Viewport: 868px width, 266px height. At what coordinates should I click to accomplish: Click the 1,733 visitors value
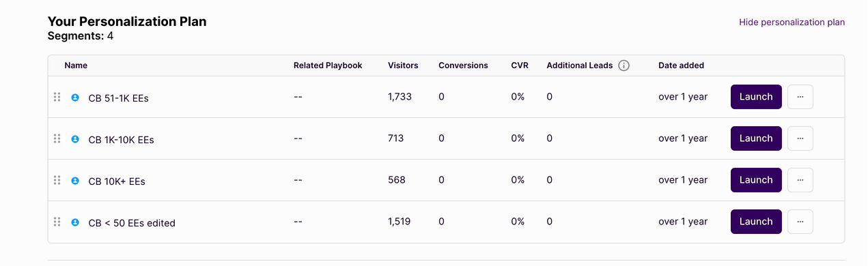(x=400, y=97)
